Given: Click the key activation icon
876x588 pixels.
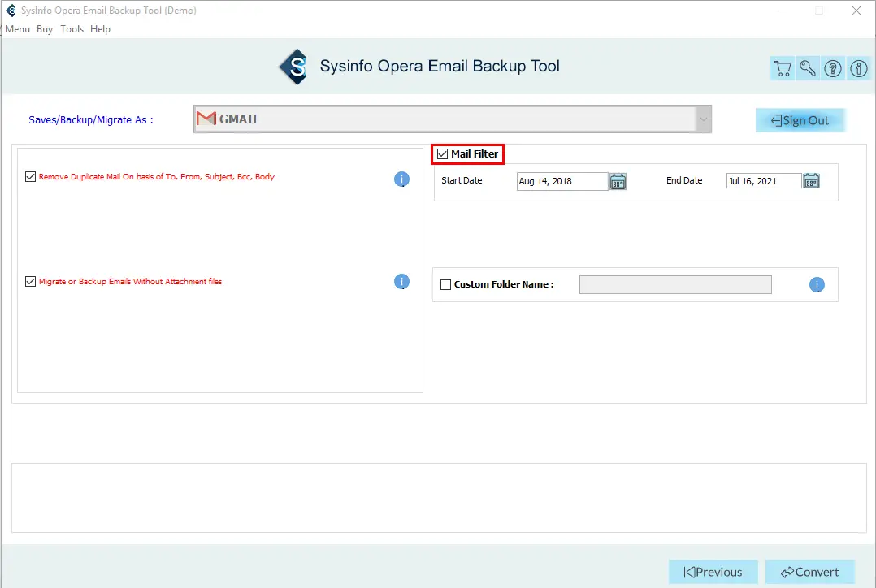Looking at the screenshot, I should pos(807,69).
